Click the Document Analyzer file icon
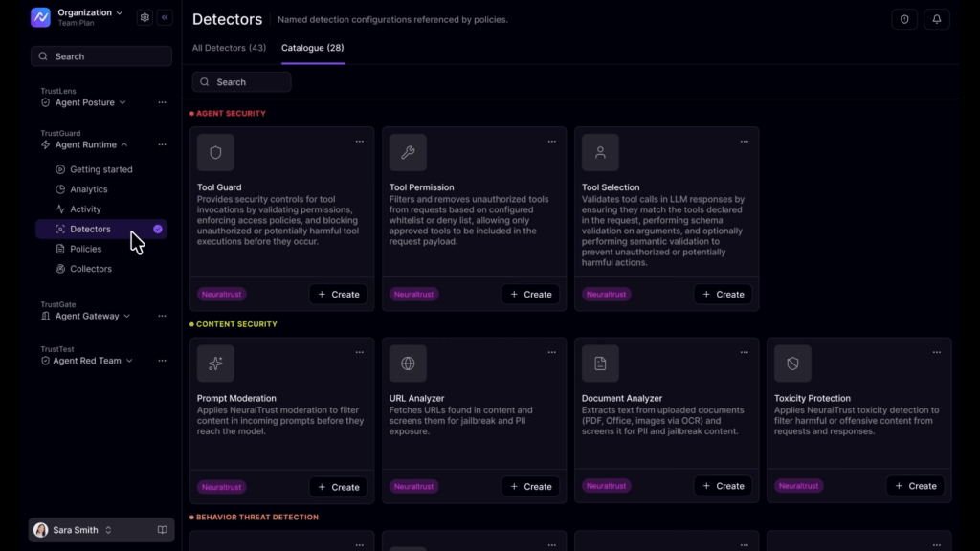Screen dimensions: 980x551 [601, 364]
